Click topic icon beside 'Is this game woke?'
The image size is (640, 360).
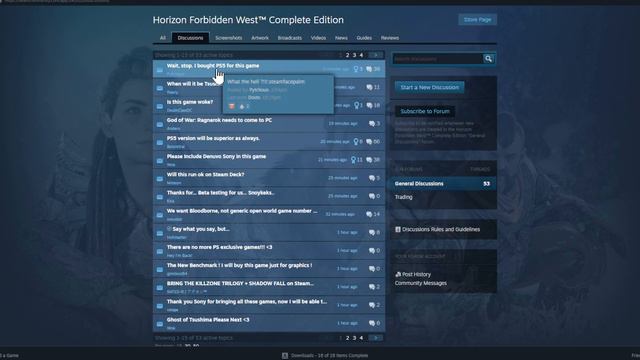[x=160, y=106]
